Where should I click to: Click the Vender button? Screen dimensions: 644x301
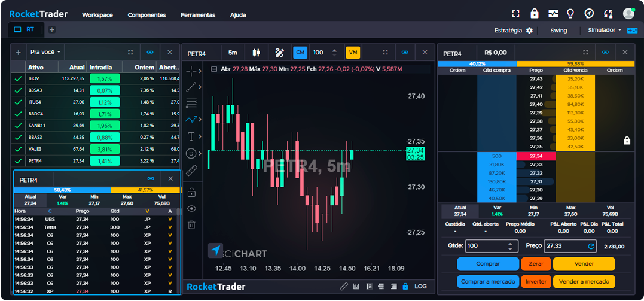[584, 263]
